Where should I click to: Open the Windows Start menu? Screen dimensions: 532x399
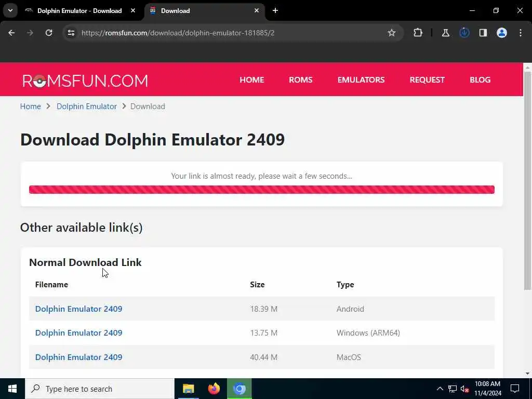(x=12, y=389)
